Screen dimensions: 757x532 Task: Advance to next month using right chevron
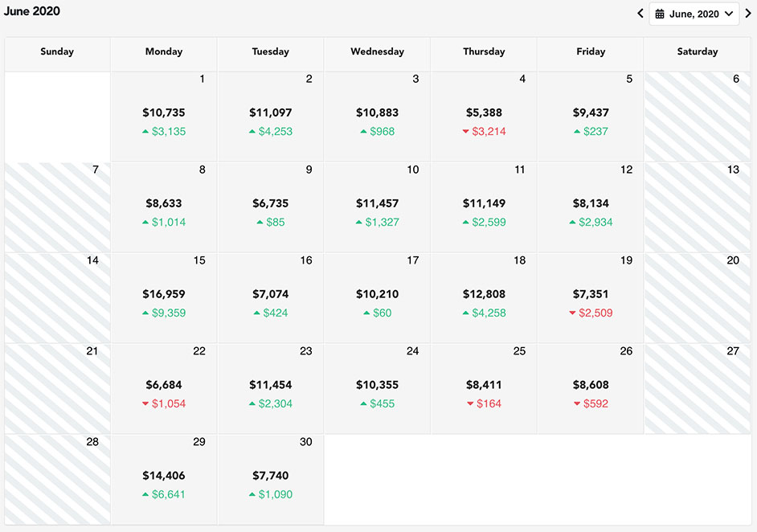coord(748,14)
